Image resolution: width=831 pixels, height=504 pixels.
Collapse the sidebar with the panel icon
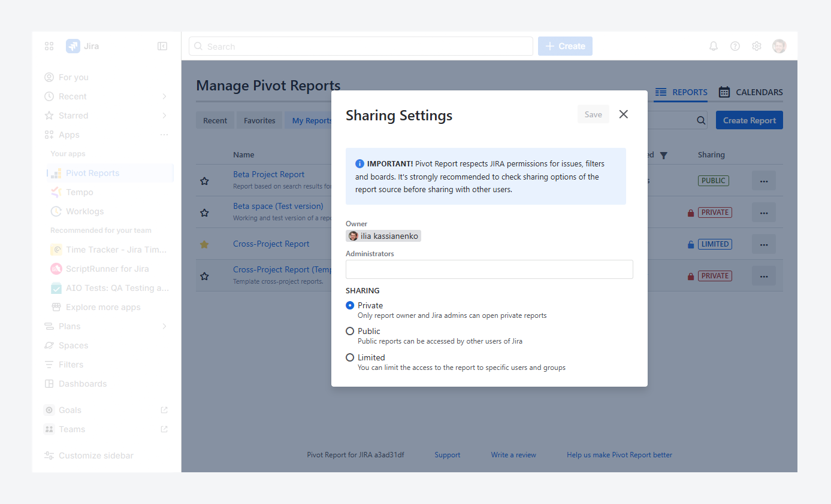click(x=162, y=46)
